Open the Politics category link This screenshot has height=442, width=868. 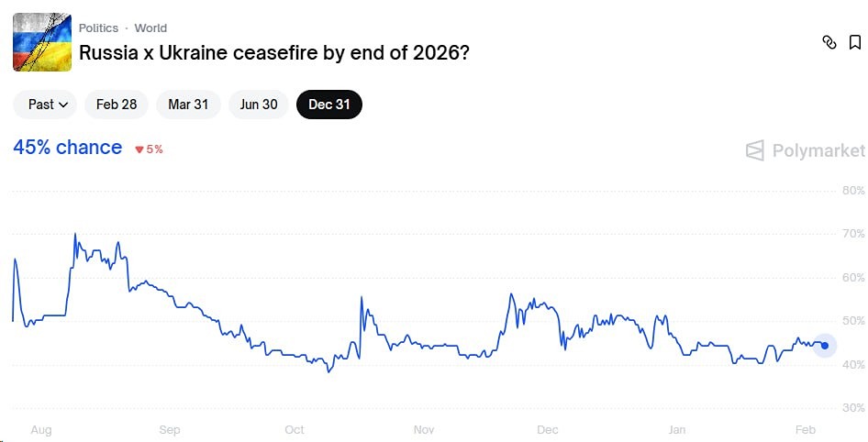(x=98, y=28)
